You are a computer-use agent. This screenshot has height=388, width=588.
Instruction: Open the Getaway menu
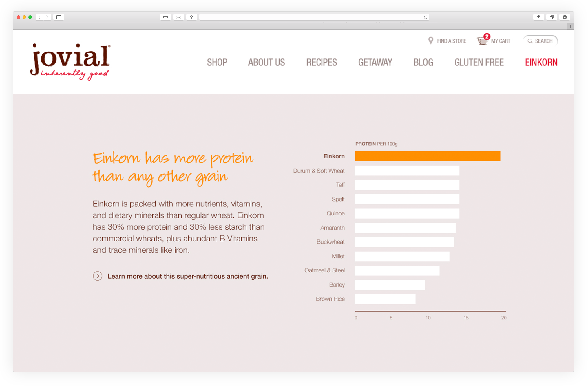click(x=375, y=62)
